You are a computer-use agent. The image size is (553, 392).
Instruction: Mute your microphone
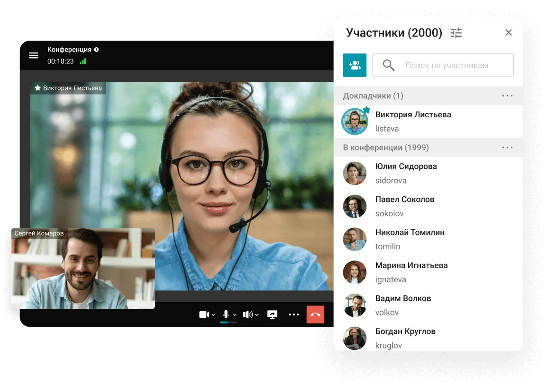click(226, 313)
